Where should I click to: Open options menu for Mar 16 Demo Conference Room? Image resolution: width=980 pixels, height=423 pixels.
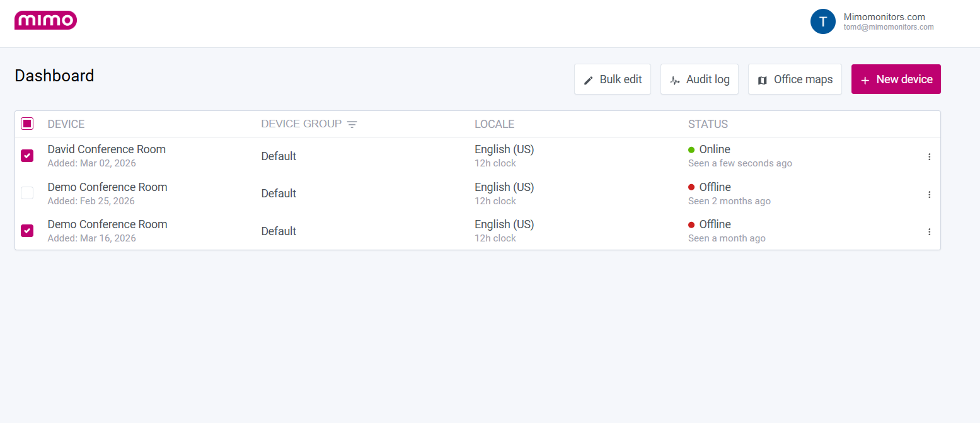point(929,232)
